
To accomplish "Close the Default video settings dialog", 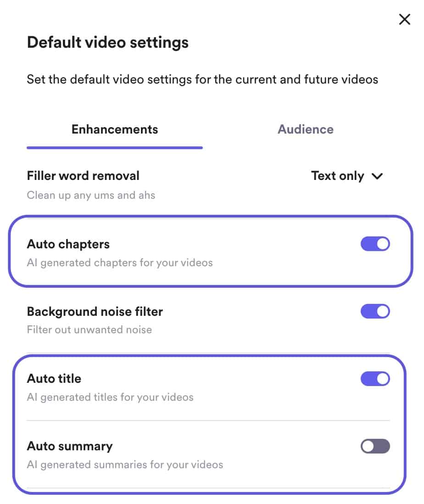I will pyautogui.click(x=404, y=19).
